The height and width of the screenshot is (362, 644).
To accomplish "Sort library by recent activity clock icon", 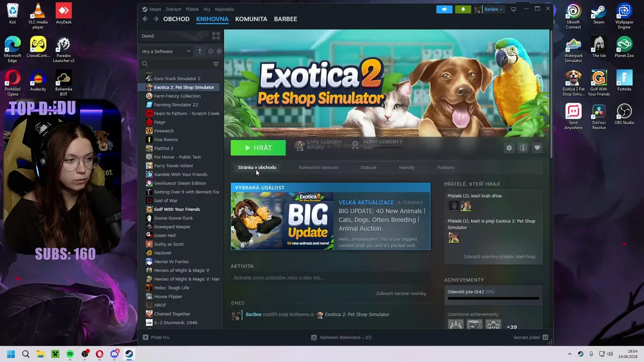I will [211, 51].
